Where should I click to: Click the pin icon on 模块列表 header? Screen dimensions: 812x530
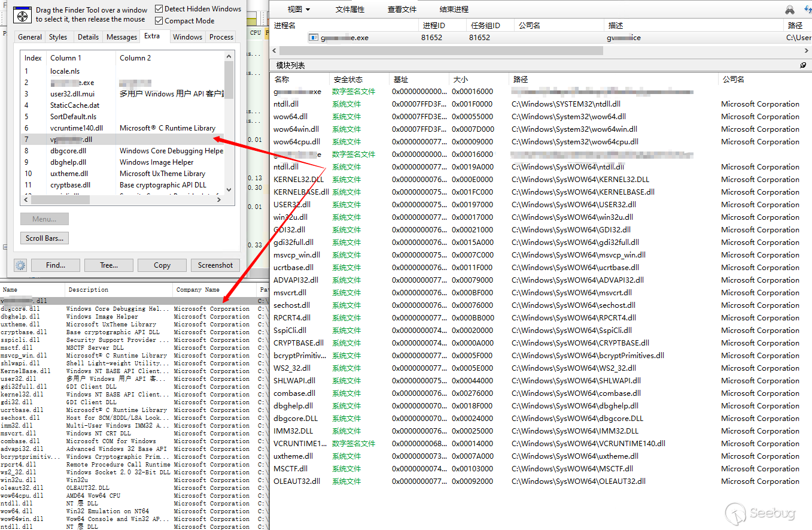pos(803,65)
